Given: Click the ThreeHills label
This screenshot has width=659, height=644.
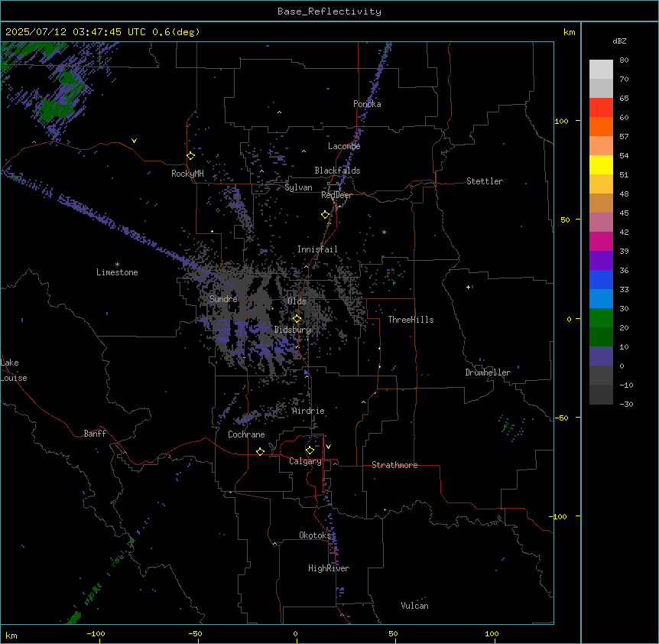Looking at the screenshot, I should (411, 320).
